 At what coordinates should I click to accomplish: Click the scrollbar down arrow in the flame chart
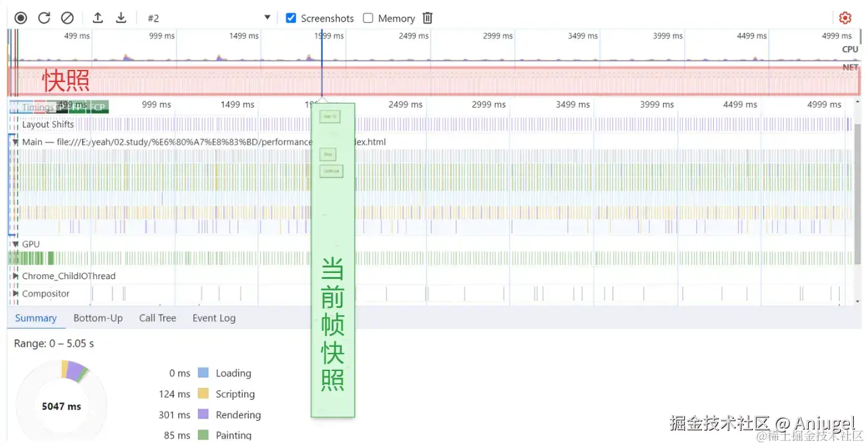(x=857, y=302)
